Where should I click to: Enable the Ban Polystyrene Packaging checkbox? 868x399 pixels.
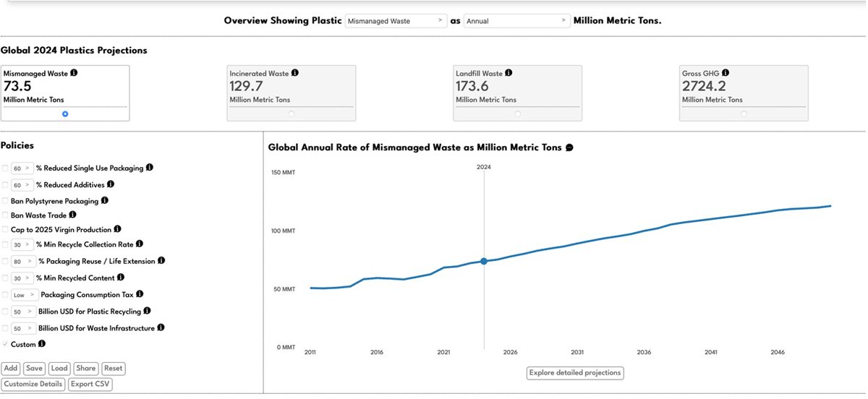pos(6,201)
